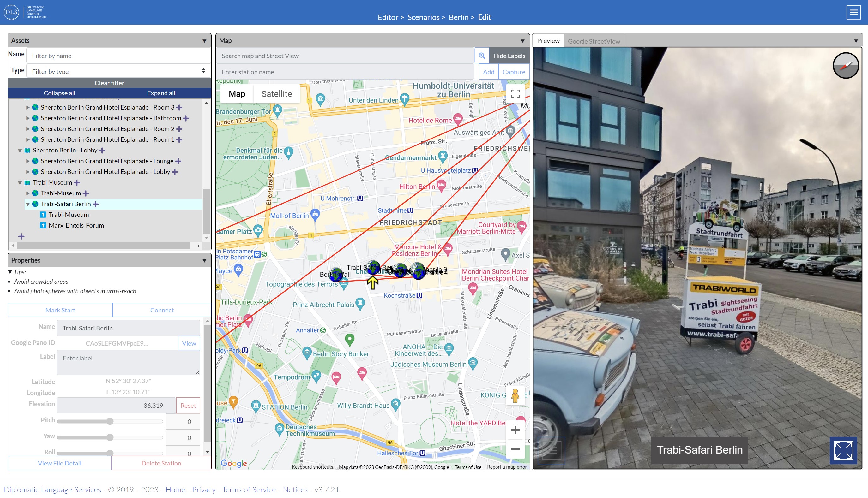
Task: Adjust the Pitch slider
Action: [110, 421]
